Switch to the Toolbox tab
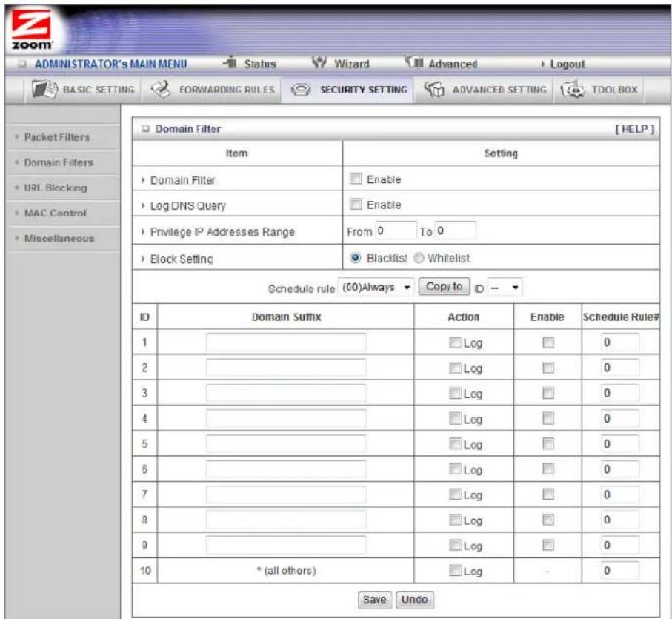The image size is (672, 619). pyautogui.click(x=599, y=90)
